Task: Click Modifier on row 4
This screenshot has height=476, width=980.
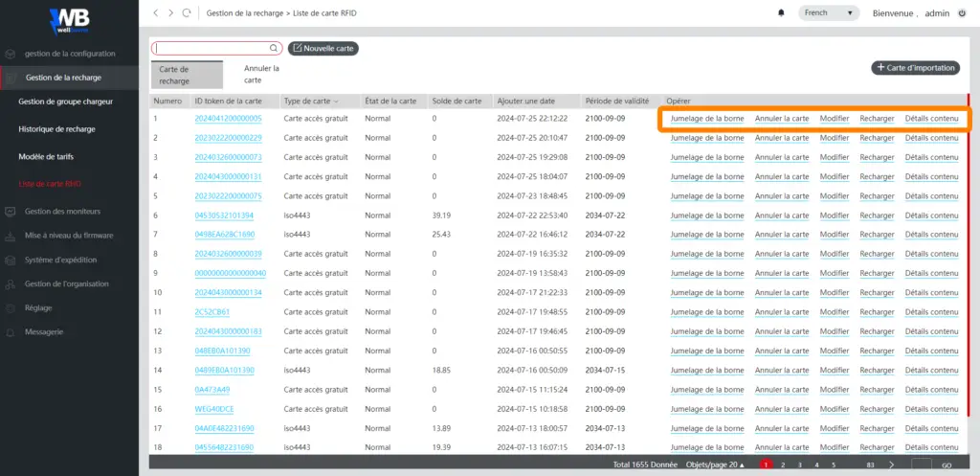Action: click(x=835, y=176)
